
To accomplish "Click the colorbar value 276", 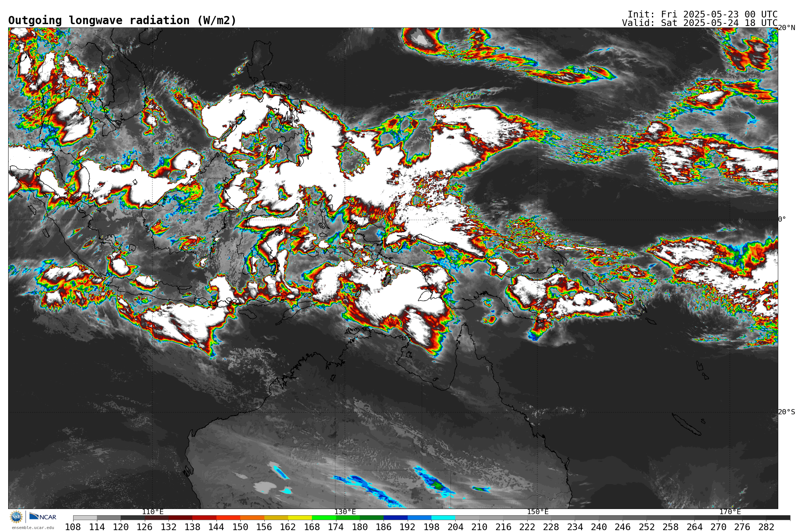I will pyautogui.click(x=742, y=527).
